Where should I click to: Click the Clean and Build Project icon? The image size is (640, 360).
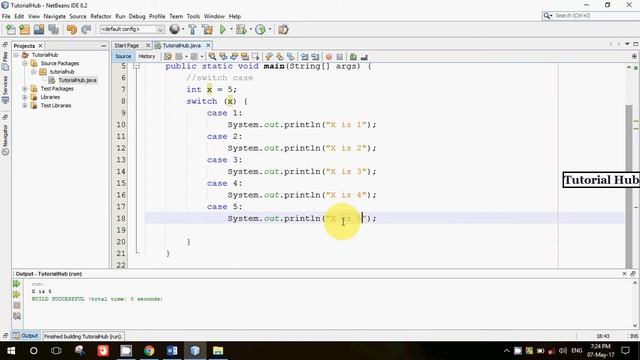(207, 29)
